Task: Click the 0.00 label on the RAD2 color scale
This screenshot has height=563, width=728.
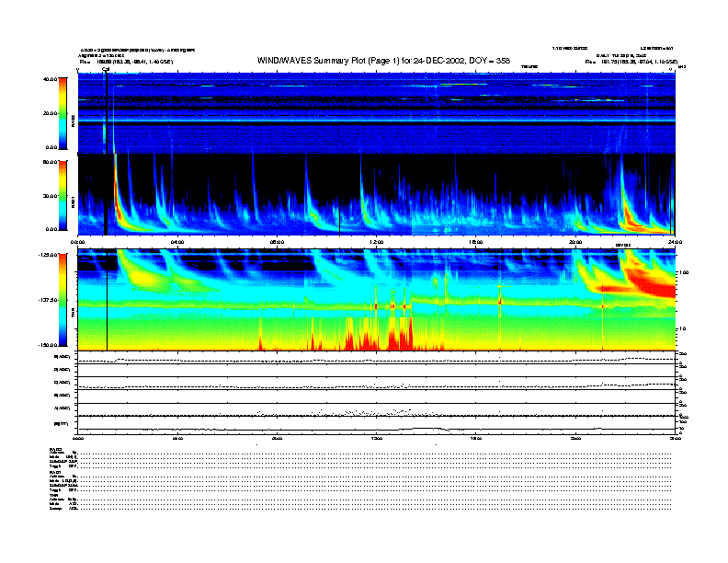Action: (51, 147)
